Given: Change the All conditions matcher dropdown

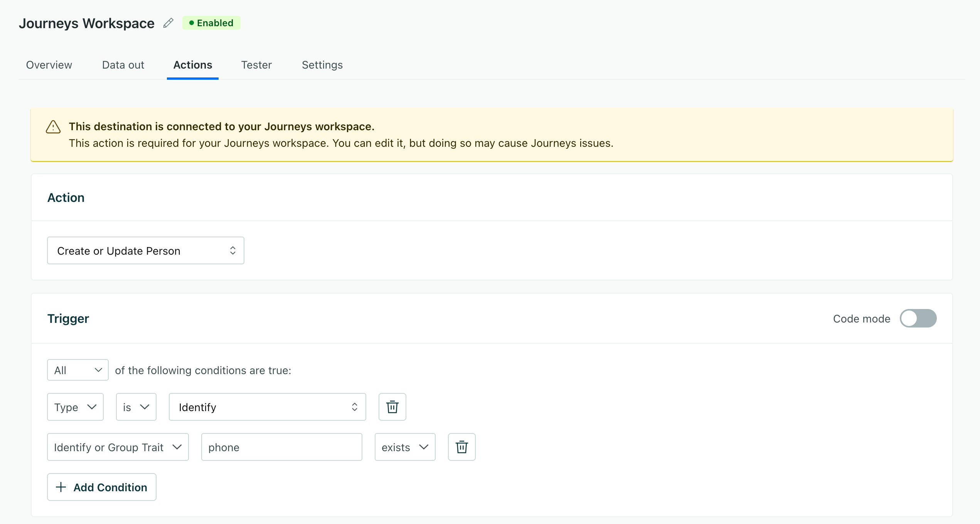Looking at the screenshot, I should pyautogui.click(x=77, y=370).
